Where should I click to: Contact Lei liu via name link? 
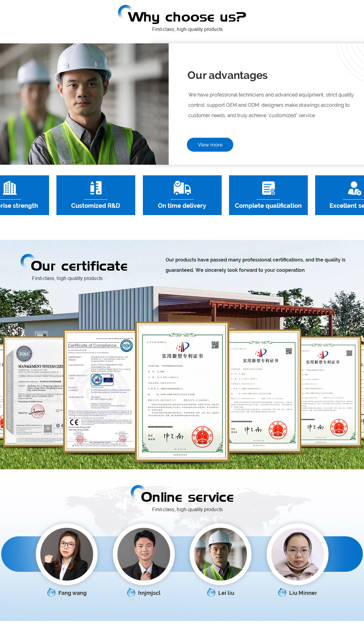click(226, 593)
